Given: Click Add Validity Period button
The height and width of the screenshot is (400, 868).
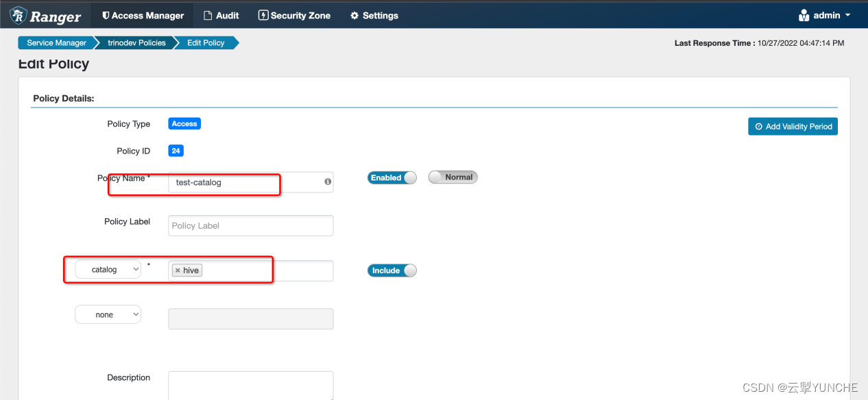Looking at the screenshot, I should (793, 126).
